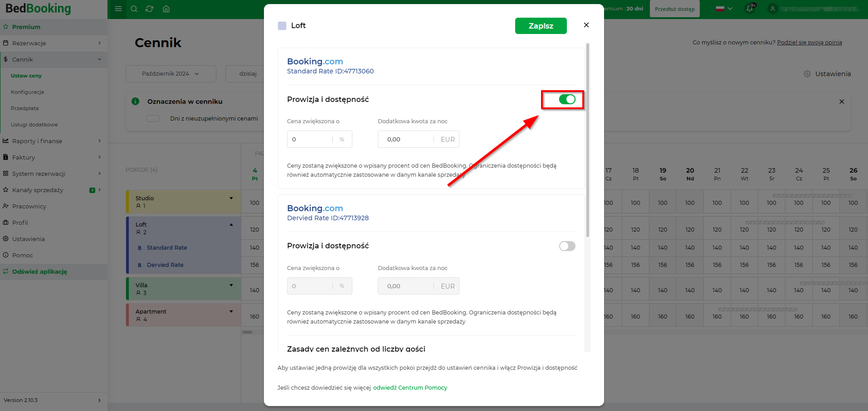Screen dimensions: 868x411
Task: Close the Loft dialog with X
Action: [586, 25]
